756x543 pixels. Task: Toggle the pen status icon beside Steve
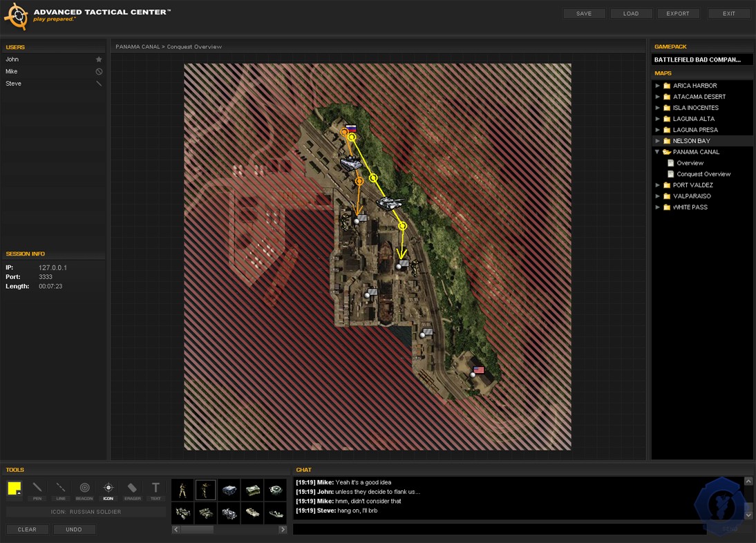pos(99,84)
